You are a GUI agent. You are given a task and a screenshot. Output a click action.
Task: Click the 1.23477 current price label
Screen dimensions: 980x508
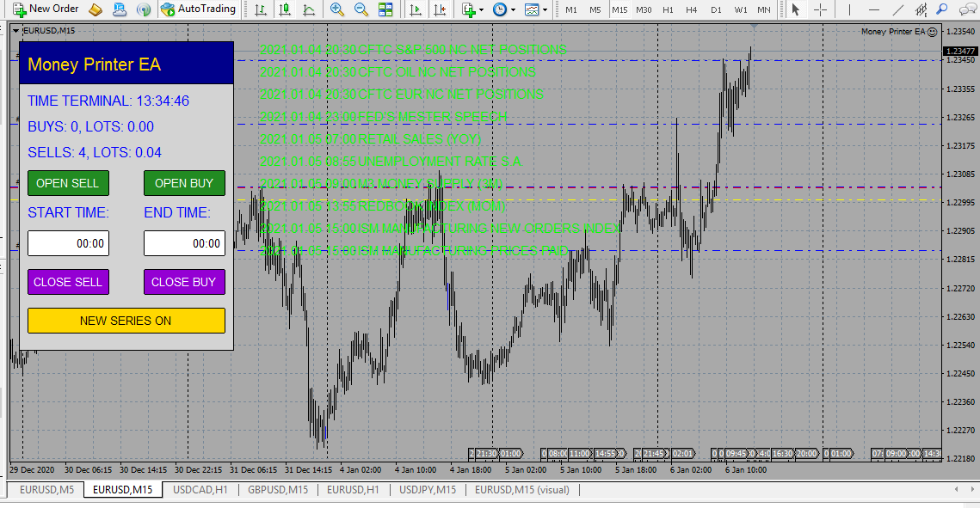960,52
